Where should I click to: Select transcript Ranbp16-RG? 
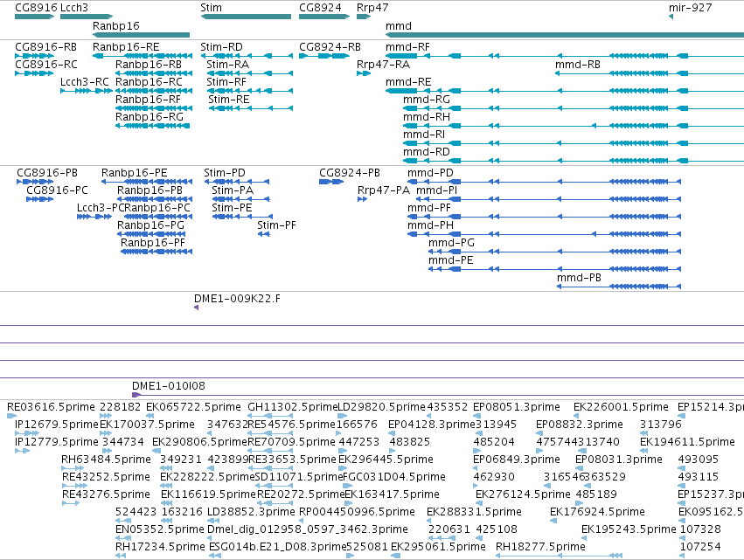pos(149,117)
